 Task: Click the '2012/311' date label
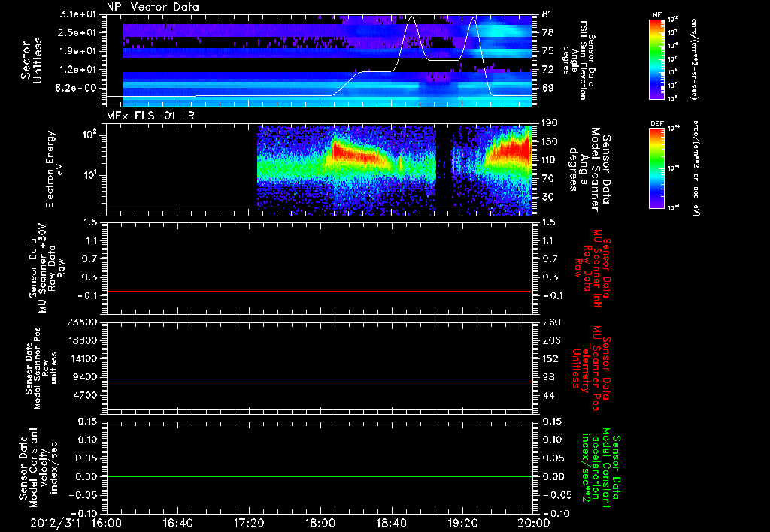tap(55, 523)
